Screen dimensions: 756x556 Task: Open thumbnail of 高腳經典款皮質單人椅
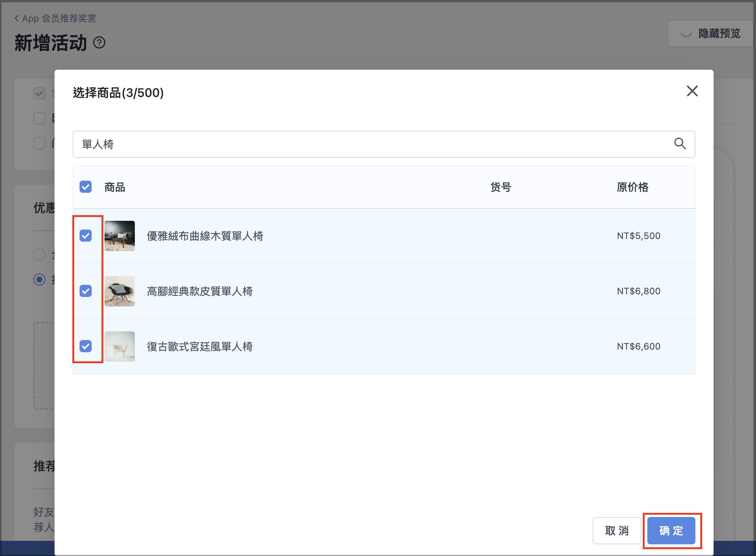tap(120, 291)
